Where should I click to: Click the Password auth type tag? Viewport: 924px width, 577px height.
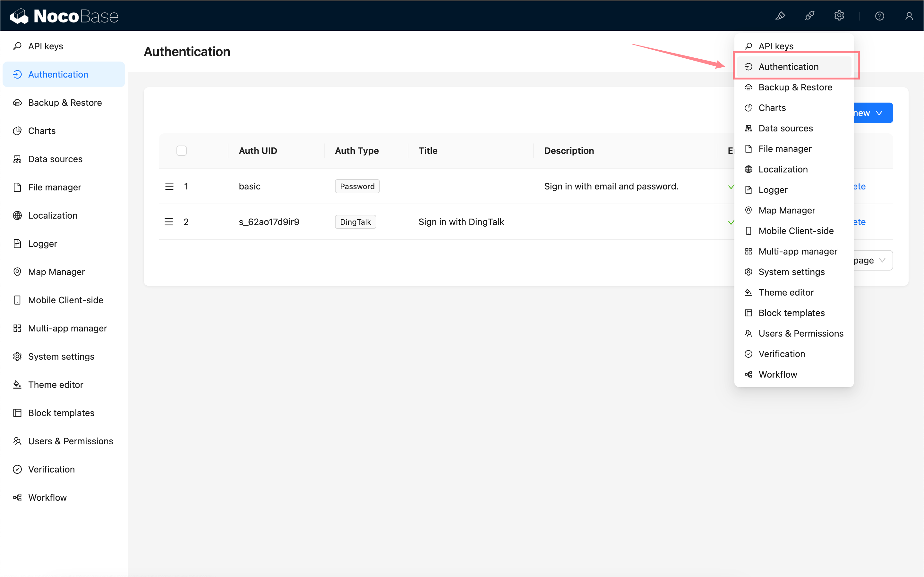(357, 186)
